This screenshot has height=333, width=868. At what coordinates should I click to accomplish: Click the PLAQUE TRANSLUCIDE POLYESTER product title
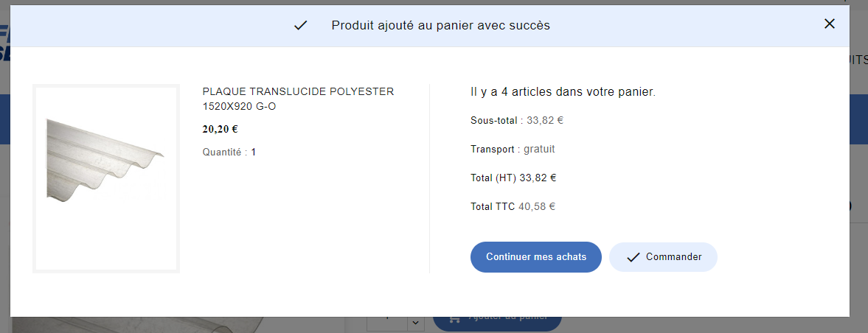coord(299,99)
